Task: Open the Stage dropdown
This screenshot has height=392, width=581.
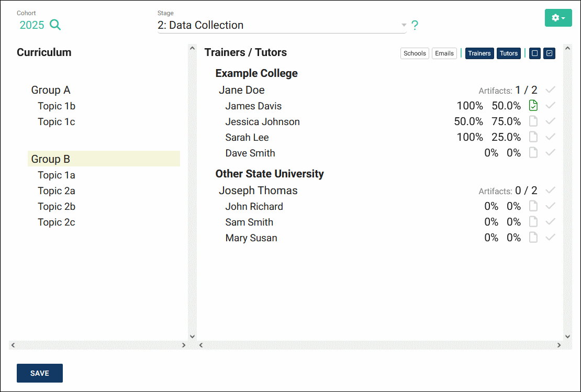Action: (282, 25)
